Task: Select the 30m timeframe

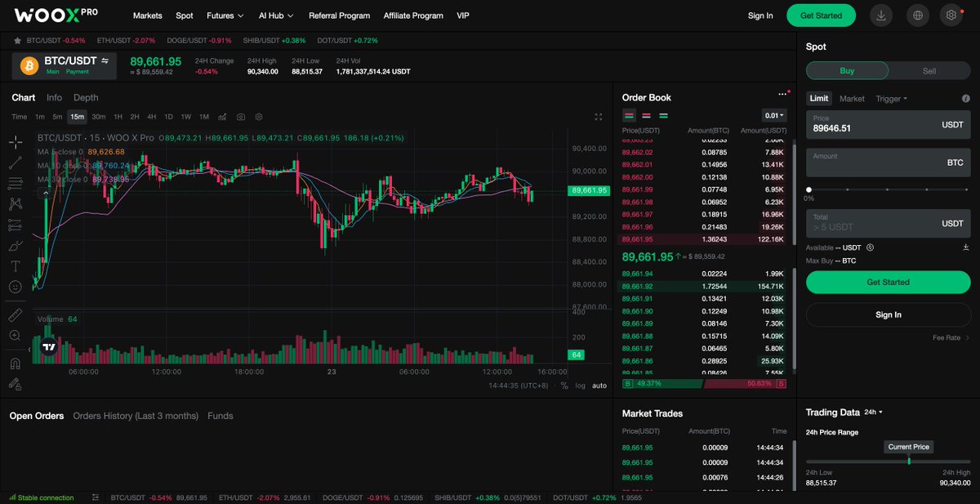Action: (x=99, y=117)
